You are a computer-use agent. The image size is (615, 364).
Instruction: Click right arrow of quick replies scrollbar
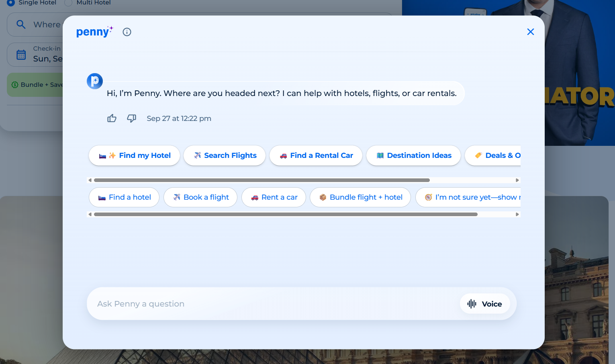click(x=517, y=215)
